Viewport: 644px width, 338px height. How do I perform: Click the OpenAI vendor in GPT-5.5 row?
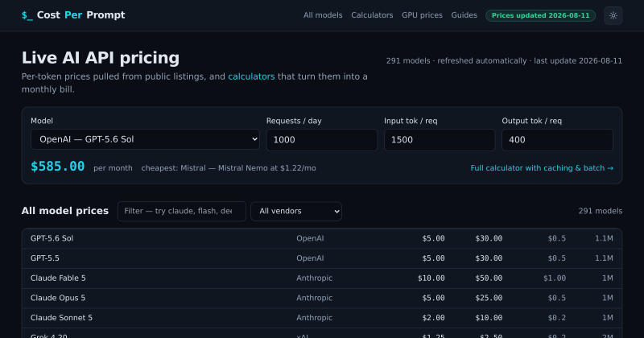[x=310, y=258]
